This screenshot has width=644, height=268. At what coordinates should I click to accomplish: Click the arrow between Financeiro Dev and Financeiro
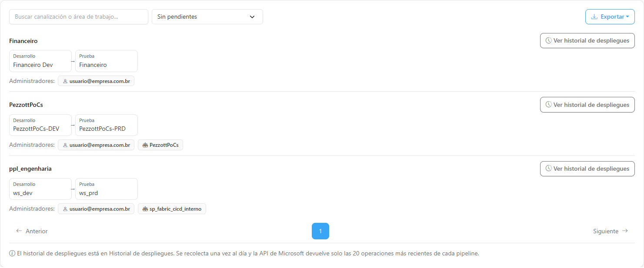tap(73, 61)
